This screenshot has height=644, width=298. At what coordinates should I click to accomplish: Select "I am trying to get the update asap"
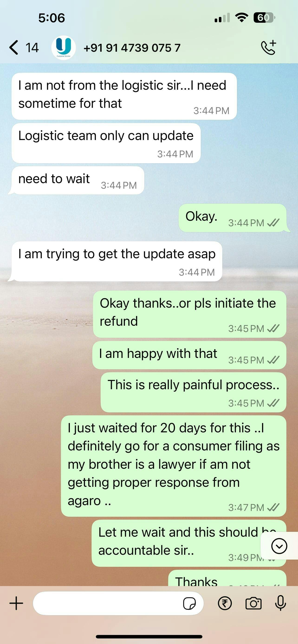point(117,261)
